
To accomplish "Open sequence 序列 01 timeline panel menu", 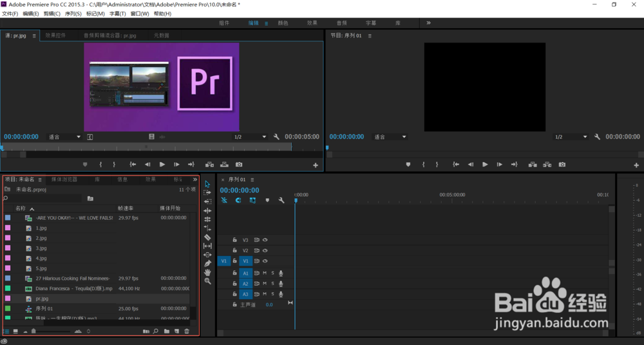I will point(252,180).
